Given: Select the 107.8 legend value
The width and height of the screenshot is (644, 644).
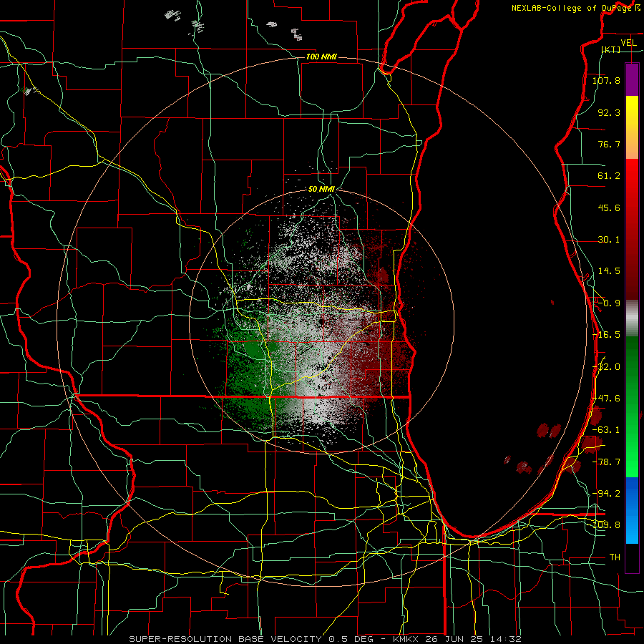Looking at the screenshot, I should coord(606,80).
